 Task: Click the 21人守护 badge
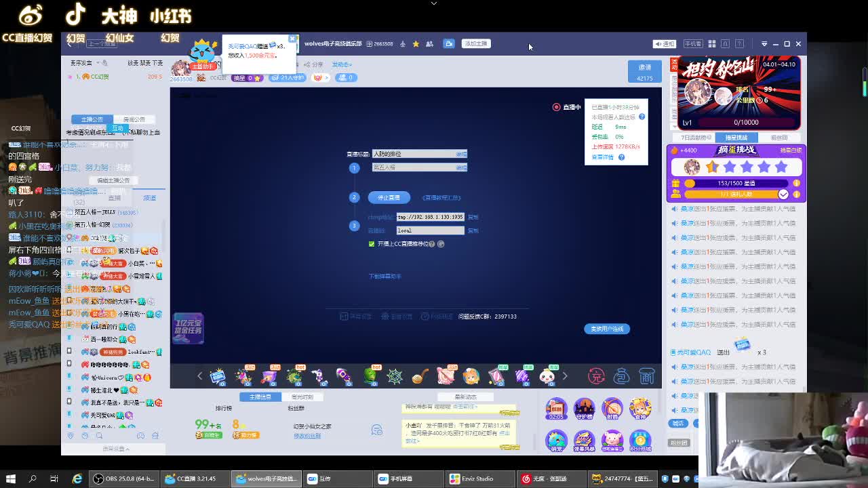288,78
